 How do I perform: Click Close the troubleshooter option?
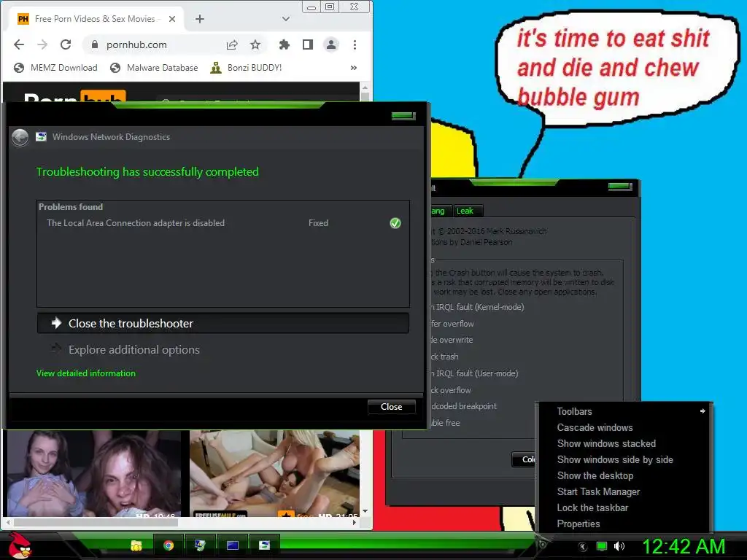click(x=223, y=323)
